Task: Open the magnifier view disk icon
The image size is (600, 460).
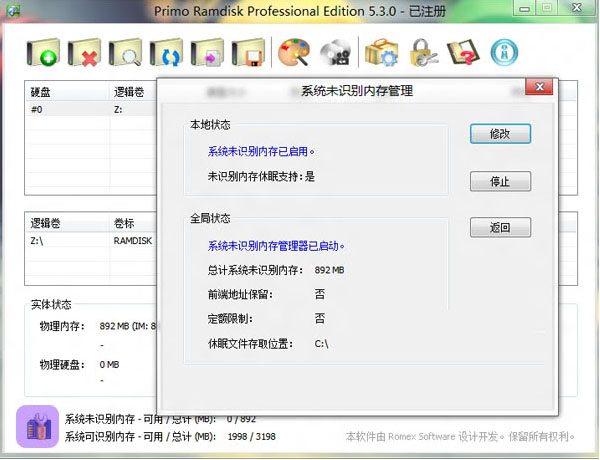Action: tap(125, 52)
